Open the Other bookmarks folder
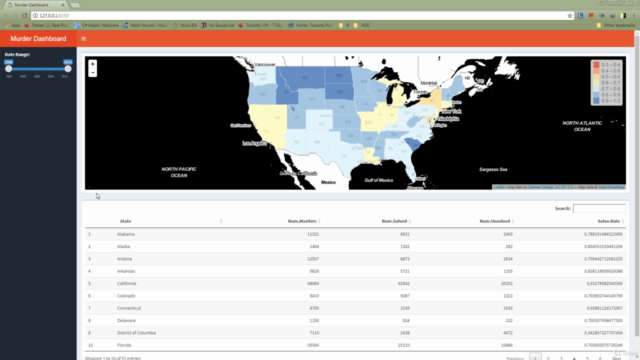 click(616, 25)
